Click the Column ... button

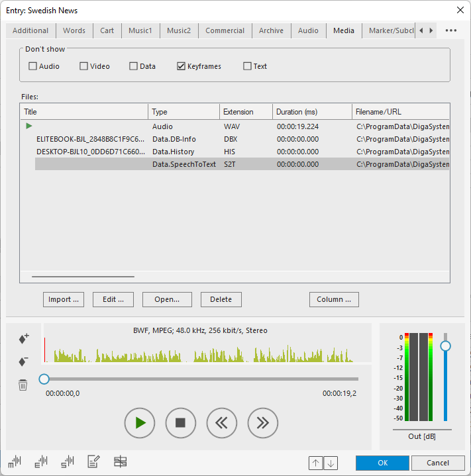coord(334,299)
